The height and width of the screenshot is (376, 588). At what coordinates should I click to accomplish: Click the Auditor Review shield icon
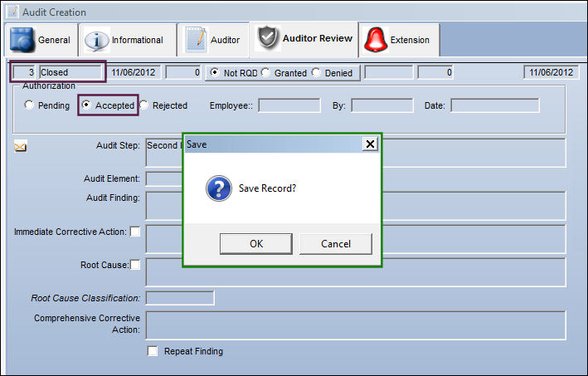pyautogui.click(x=268, y=38)
